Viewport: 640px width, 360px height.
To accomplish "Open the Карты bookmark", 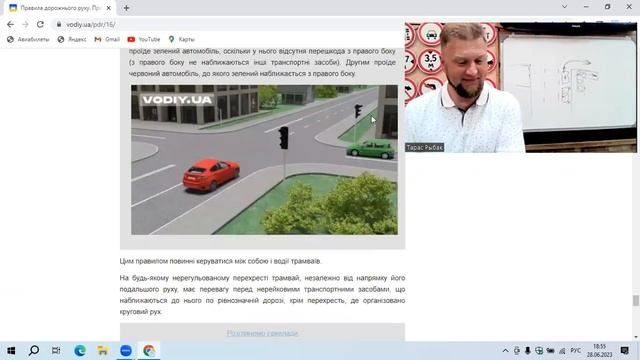I will tap(182, 39).
